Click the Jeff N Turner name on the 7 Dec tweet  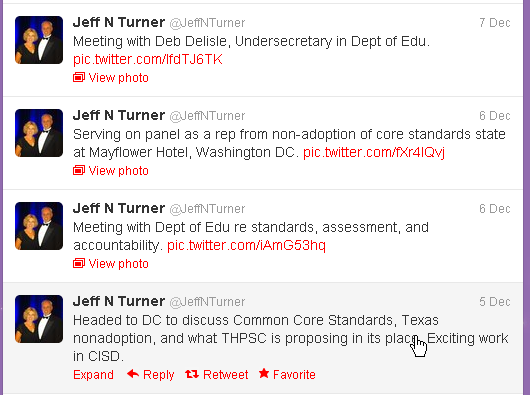[x=119, y=22]
